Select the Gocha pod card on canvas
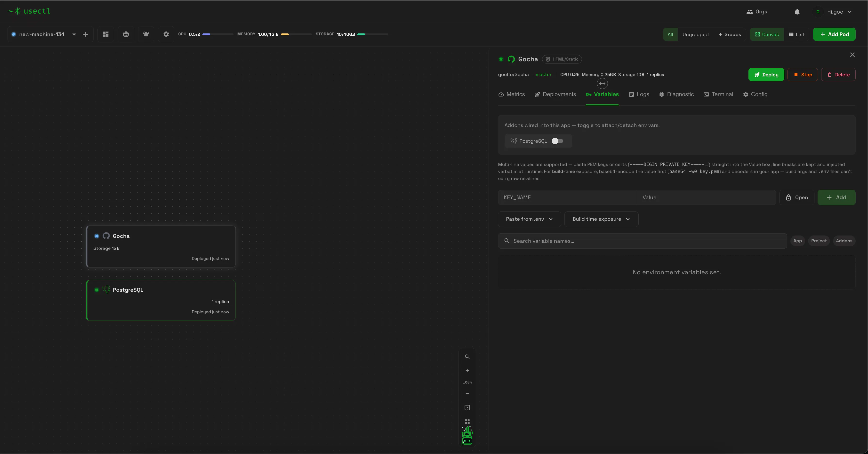 [161, 247]
